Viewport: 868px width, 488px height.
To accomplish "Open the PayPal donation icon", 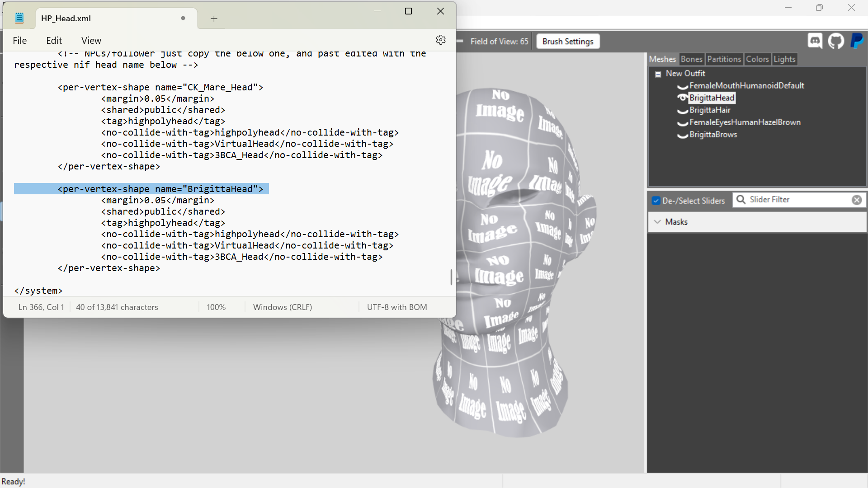I will 857,41.
